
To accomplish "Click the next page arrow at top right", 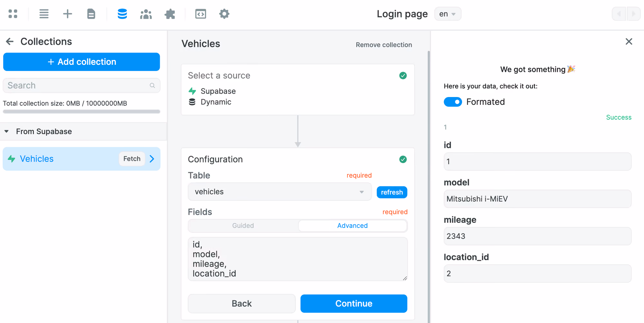I will (x=633, y=14).
